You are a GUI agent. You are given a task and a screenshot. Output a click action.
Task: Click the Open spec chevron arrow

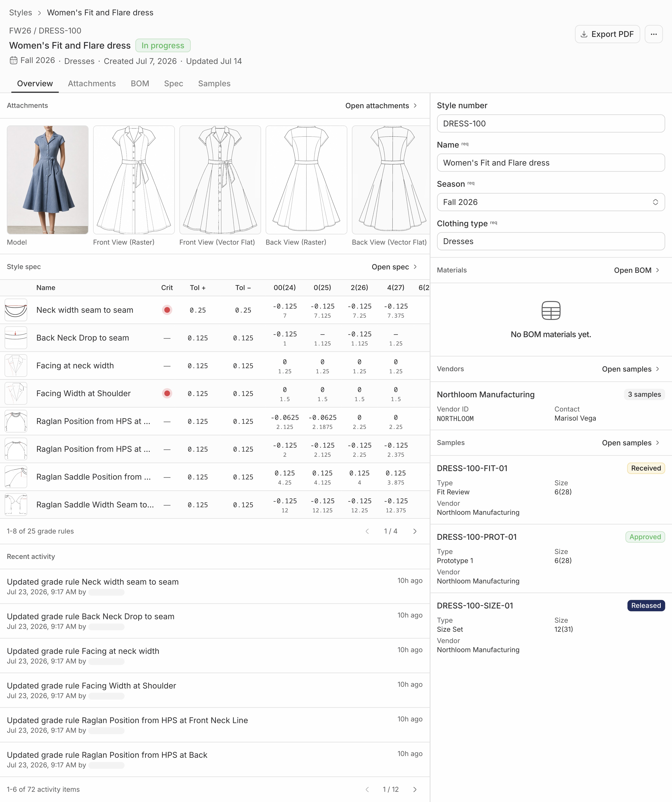(x=415, y=267)
